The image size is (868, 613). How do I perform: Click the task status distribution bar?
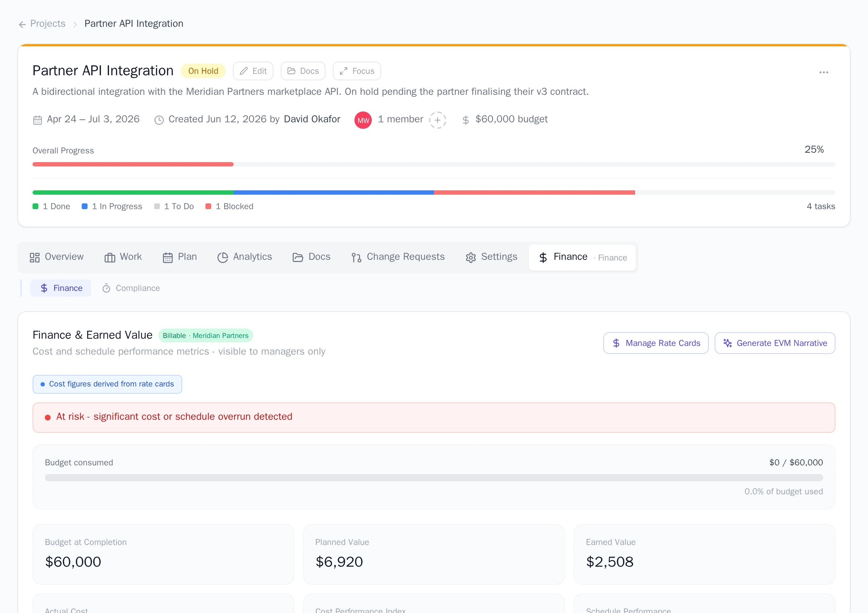coord(434,193)
